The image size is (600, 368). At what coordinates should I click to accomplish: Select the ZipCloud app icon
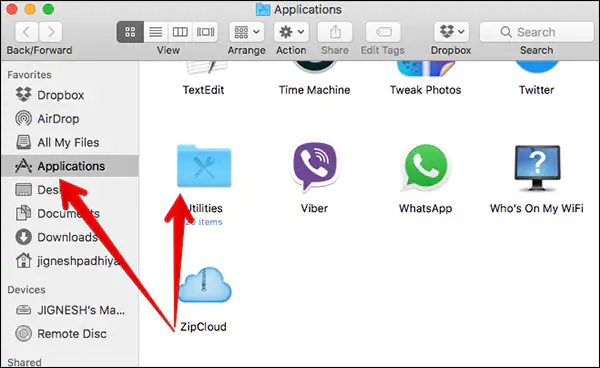pyautogui.click(x=204, y=285)
